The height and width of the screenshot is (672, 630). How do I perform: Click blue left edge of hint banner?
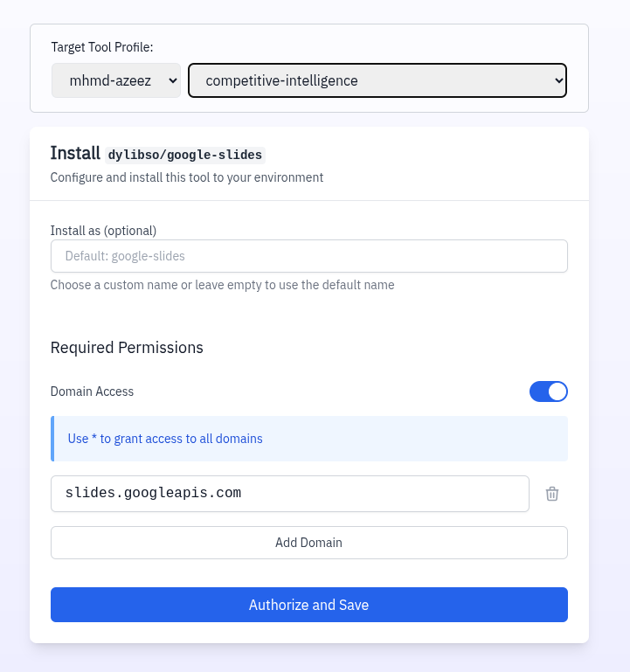pos(52,439)
